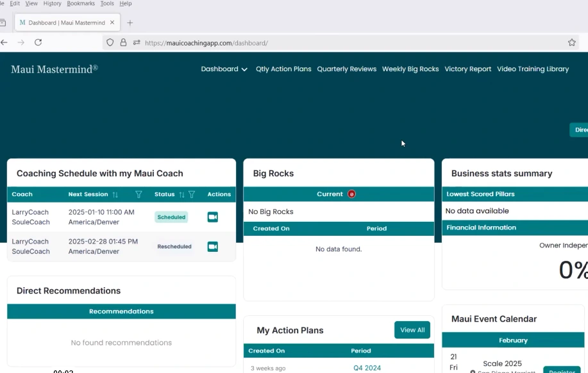Go to Weekly Big Rocks

410,69
